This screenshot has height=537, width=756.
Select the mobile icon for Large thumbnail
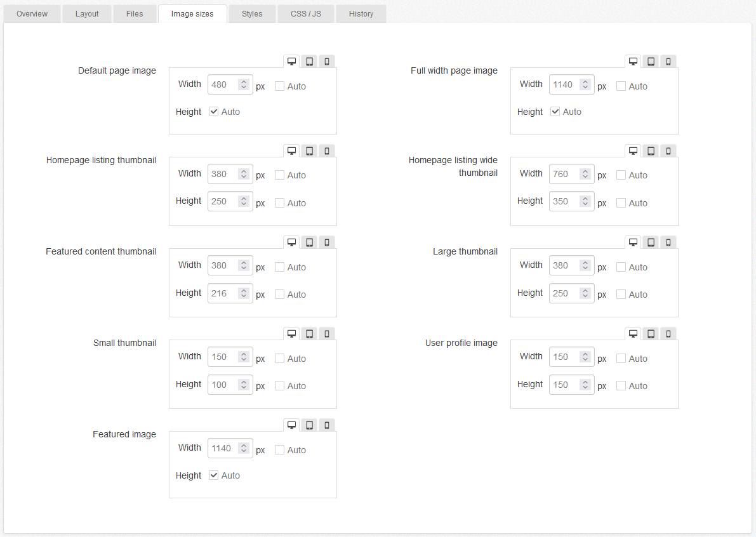coord(668,242)
